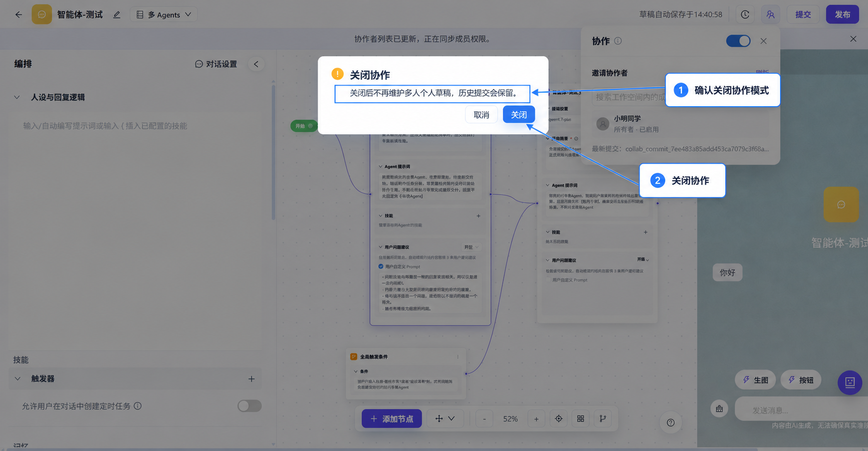Open more options on 全局触发条件 node
The width and height of the screenshot is (868, 451).
coord(457,357)
